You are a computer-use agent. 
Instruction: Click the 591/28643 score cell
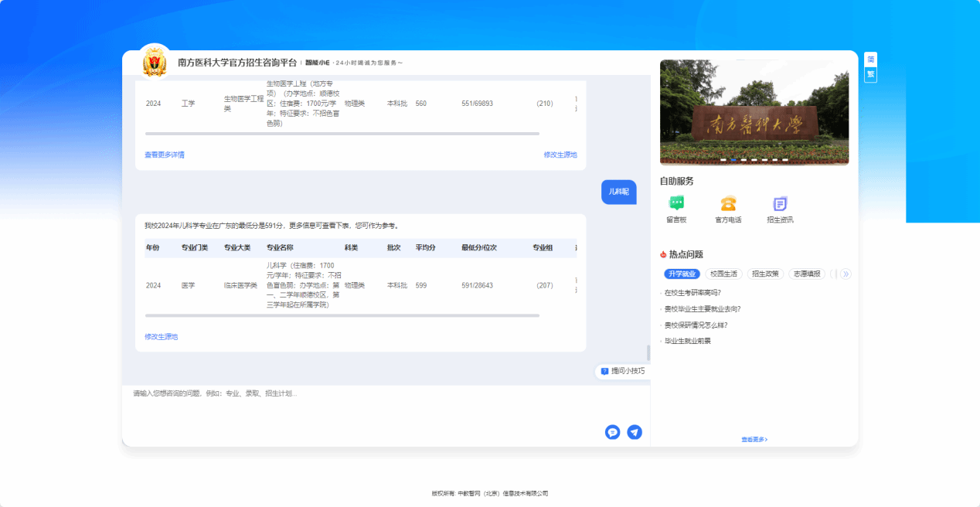(478, 285)
